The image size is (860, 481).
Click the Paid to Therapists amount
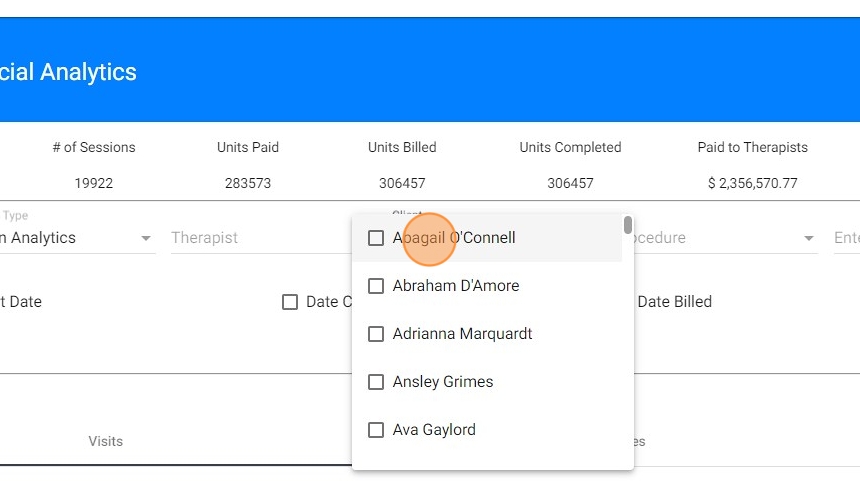pos(752,183)
